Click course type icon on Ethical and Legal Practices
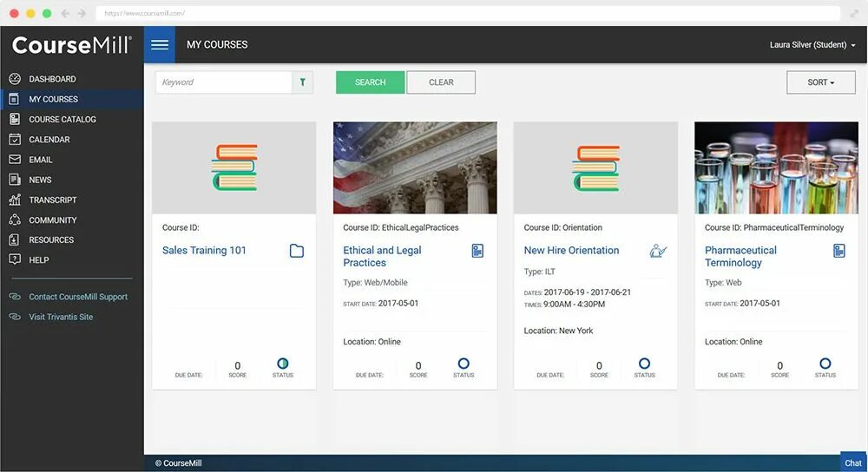 pos(477,251)
